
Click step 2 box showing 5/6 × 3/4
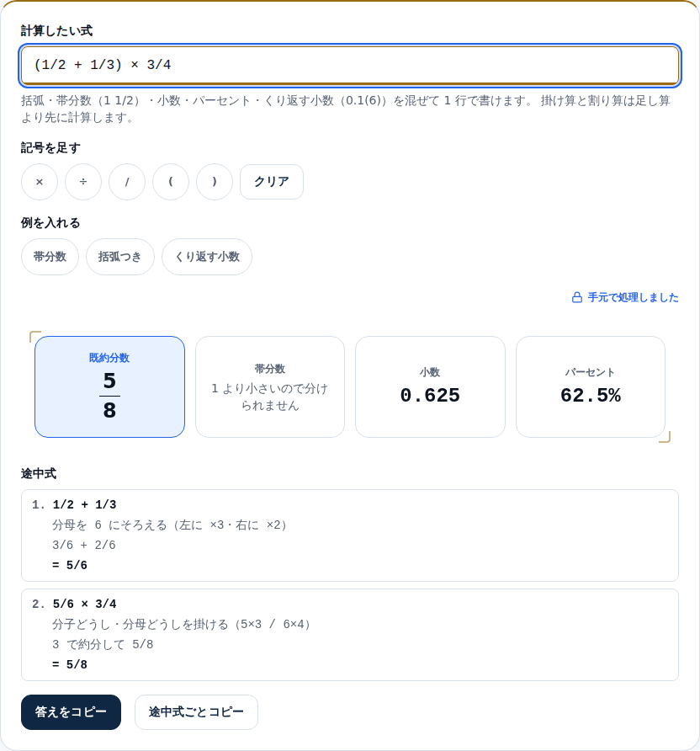[350, 635]
